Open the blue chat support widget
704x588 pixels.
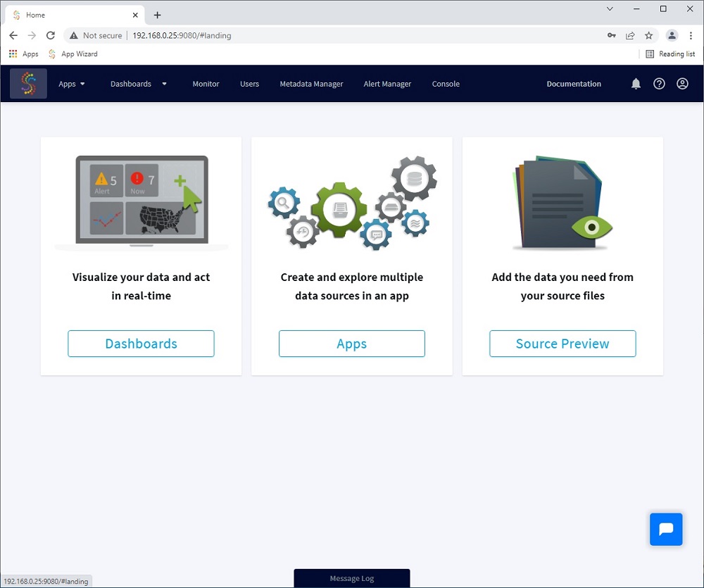(666, 529)
